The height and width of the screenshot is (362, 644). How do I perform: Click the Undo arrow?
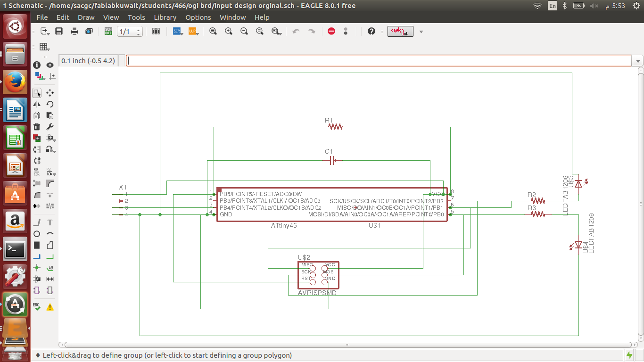coord(296,31)
